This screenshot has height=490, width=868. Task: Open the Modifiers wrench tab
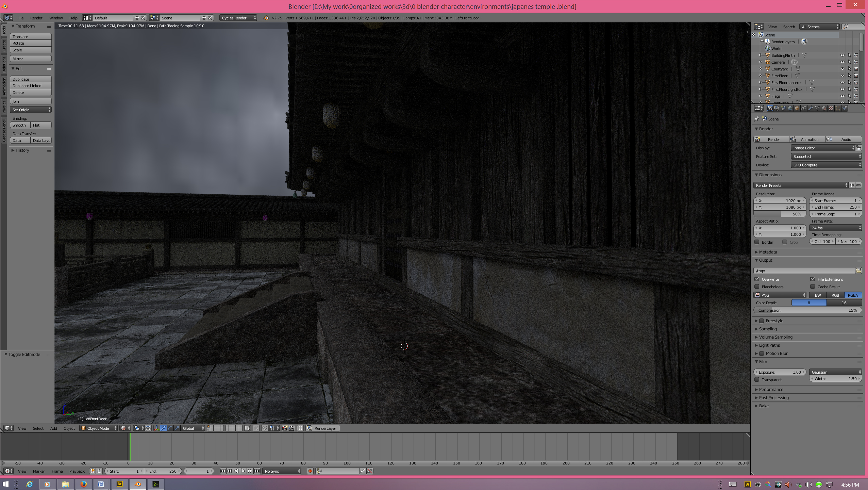[811, 108]
